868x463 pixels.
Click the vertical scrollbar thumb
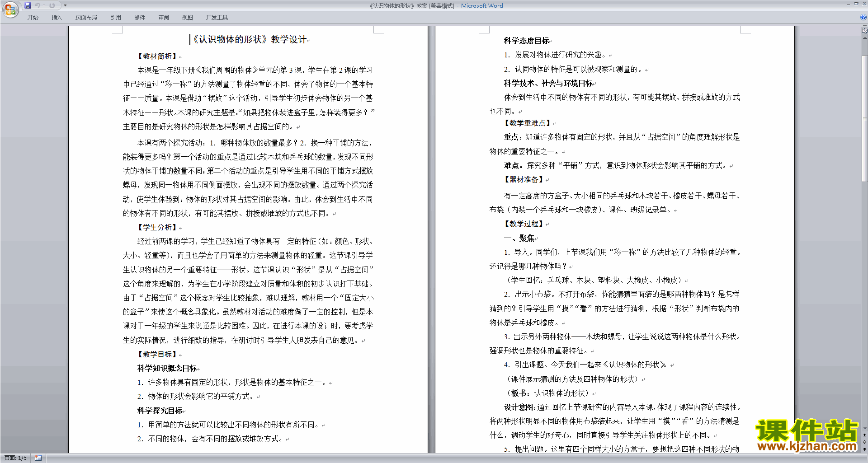point(864,118)
